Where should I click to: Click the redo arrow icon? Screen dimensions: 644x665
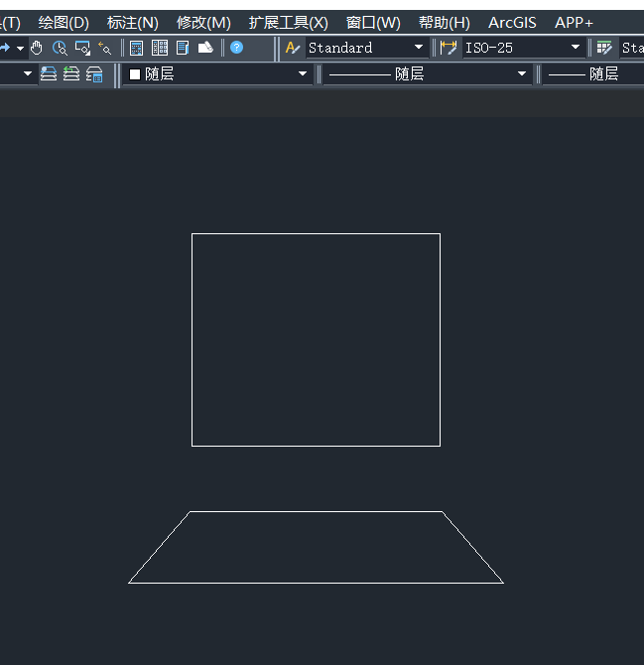click(x=5, y=48)
